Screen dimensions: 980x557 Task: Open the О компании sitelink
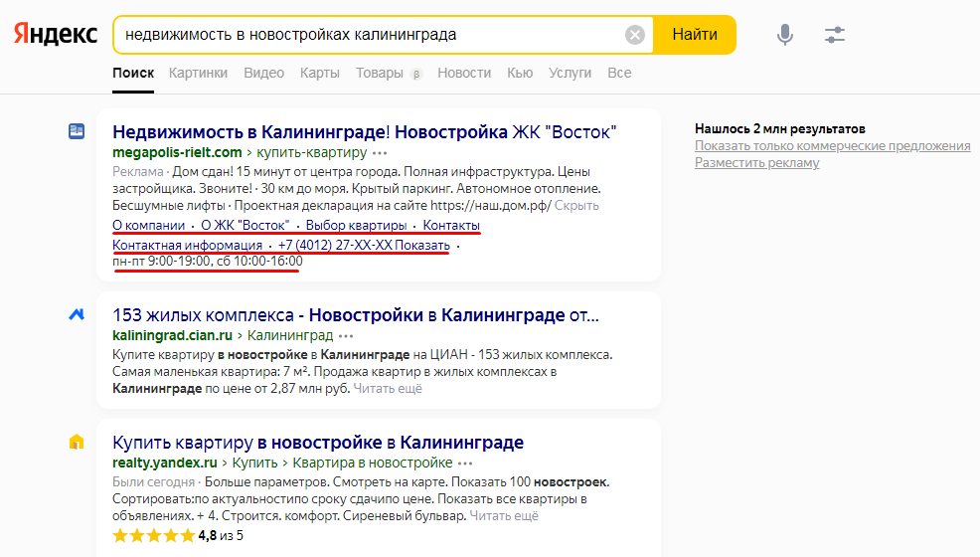(149, 225)
